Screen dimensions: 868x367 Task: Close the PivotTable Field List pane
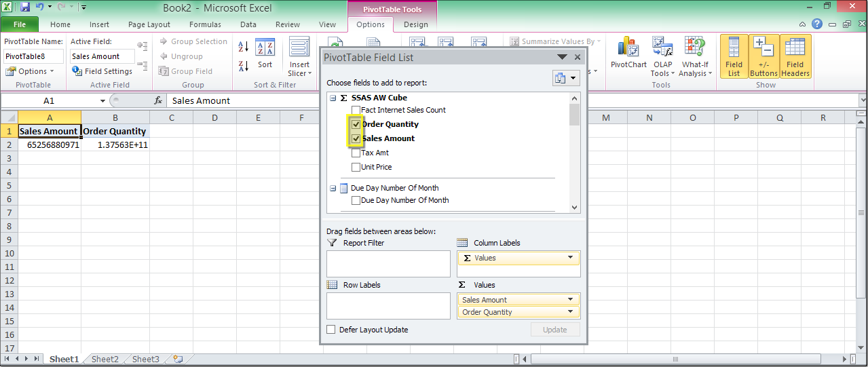coord(578,58)
